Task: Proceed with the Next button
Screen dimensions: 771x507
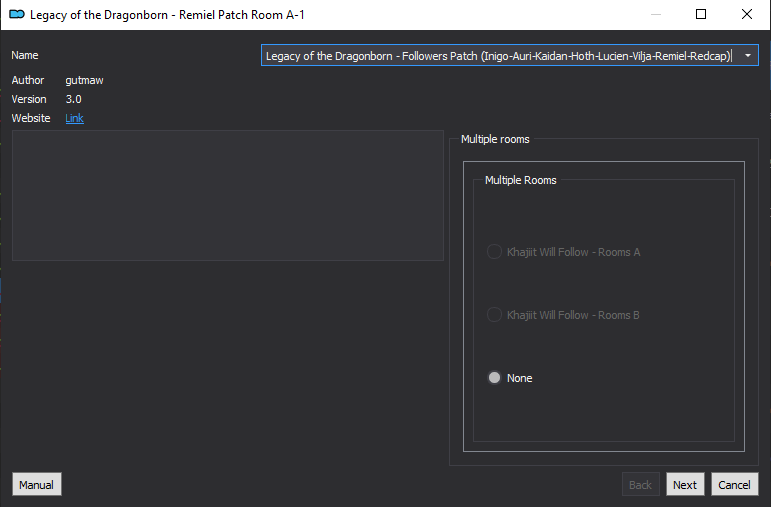Action: [x=685, y=485]
